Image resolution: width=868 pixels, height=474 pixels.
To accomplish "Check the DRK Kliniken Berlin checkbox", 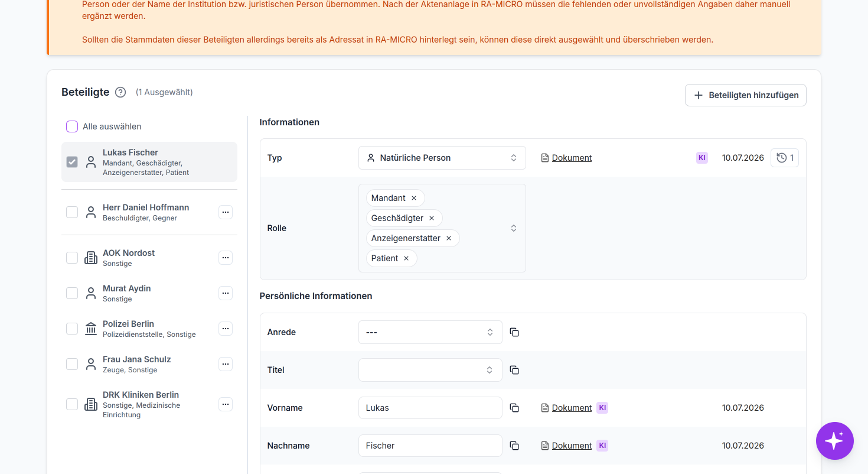I will (72, 404).
